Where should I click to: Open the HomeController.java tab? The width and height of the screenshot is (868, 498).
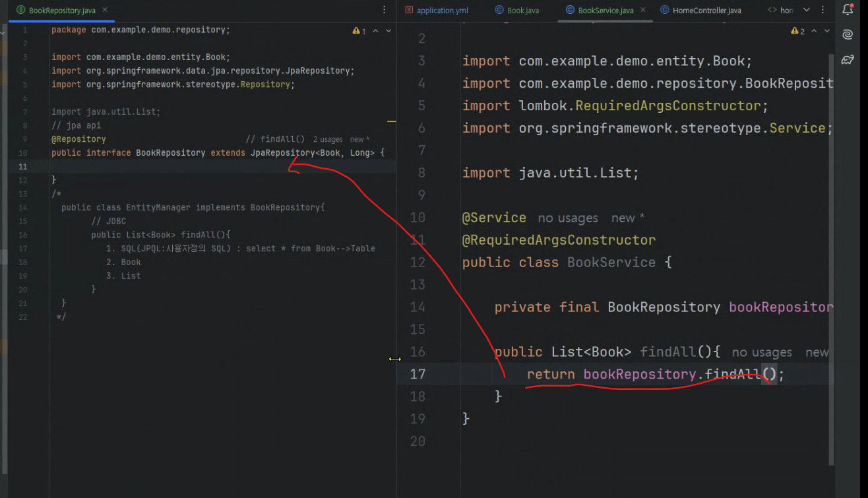(701, 10)
